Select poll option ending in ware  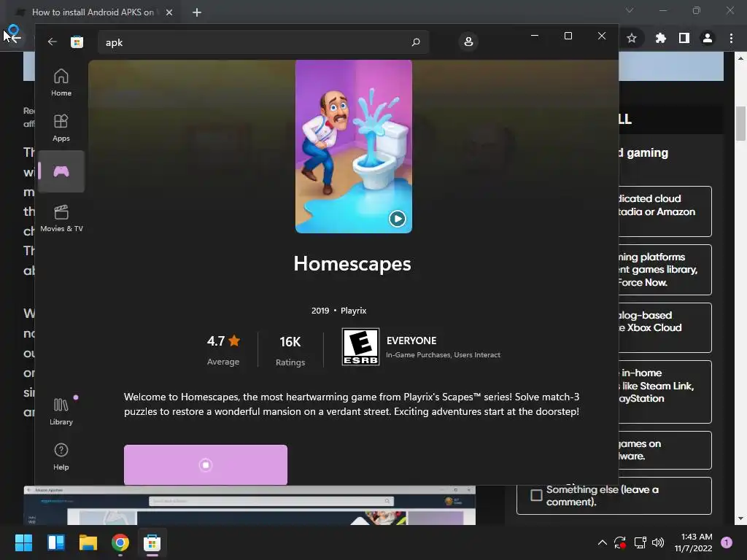(x=665, y=450)
